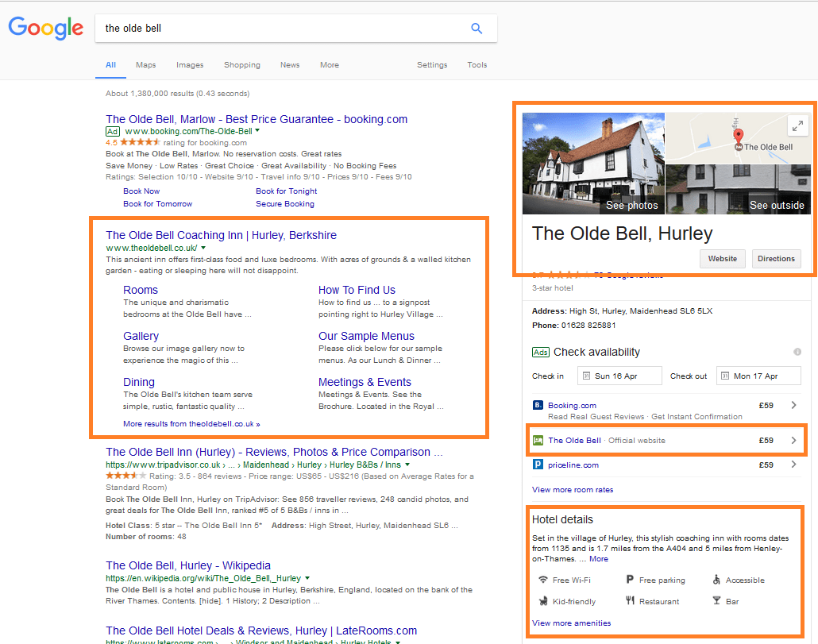
Task: Open the Rooms sitelink
Action: (141, 290)
